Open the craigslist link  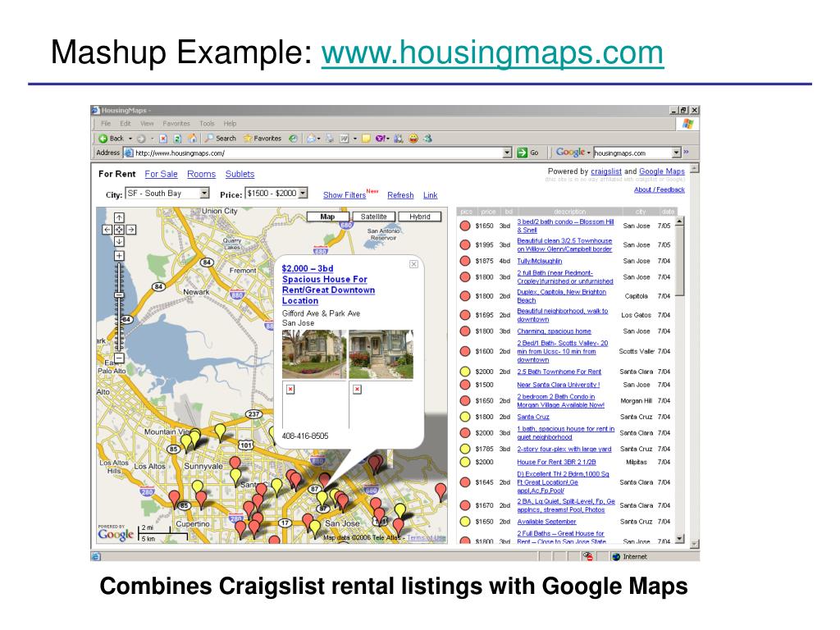[x=606, y=171]
